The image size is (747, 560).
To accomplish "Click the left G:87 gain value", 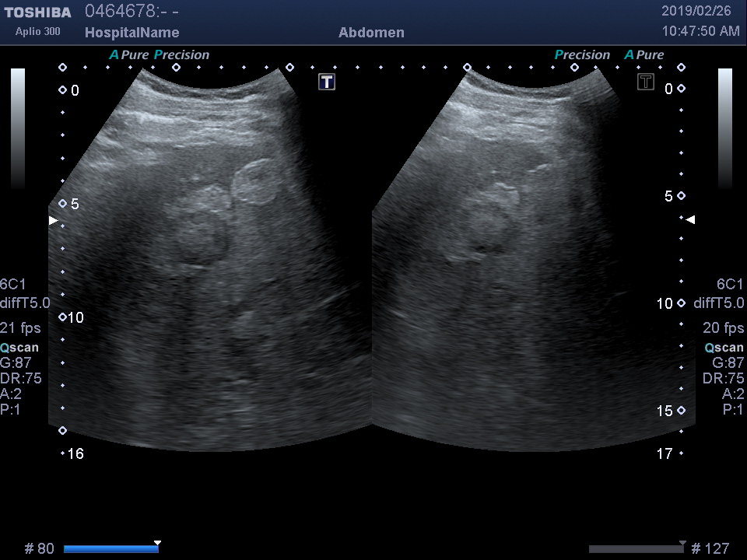I will (16, 363).
